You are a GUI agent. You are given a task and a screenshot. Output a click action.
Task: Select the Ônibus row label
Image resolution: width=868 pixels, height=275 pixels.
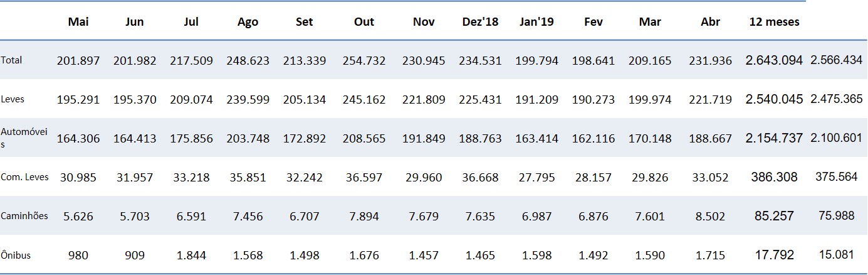coord(16,256)
